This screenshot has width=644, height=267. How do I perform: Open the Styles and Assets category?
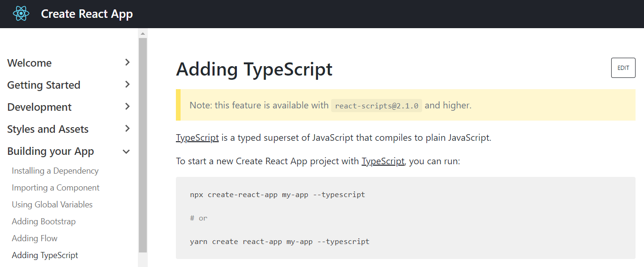[48, 129]
